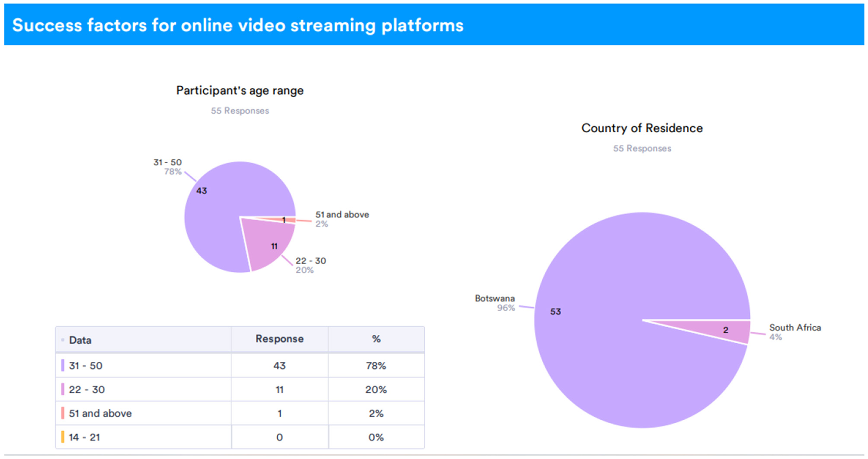
Task: Click the pink swatch beside 22 - 30 row
Action: pyautogui.click(x=63, y=389)
